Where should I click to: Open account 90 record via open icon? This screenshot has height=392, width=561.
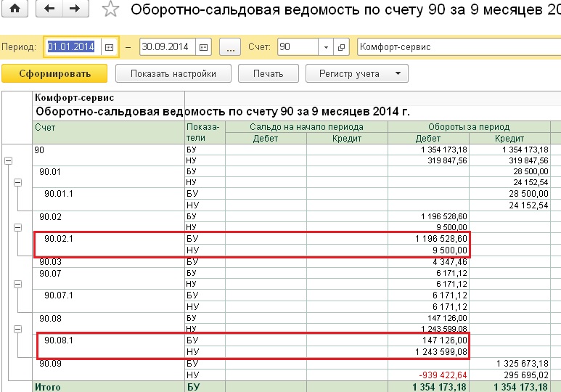(341, 47)
